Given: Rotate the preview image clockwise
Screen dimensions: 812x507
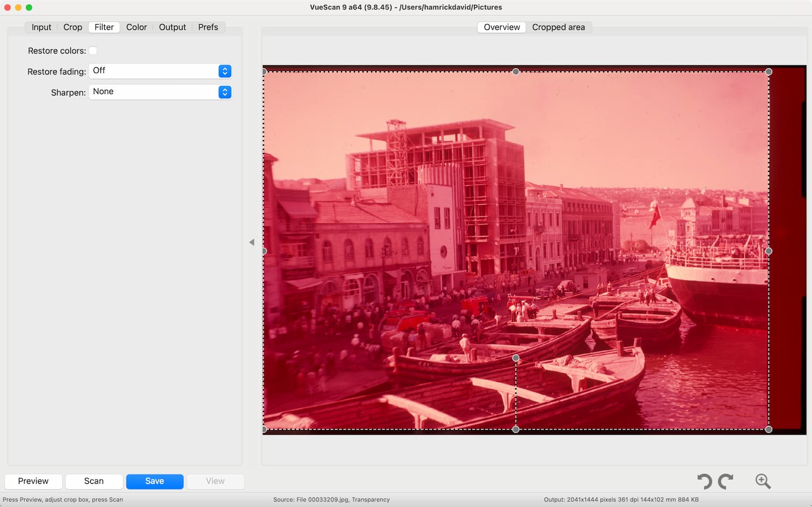Looking at the screenshot, I should pos(726,481).
